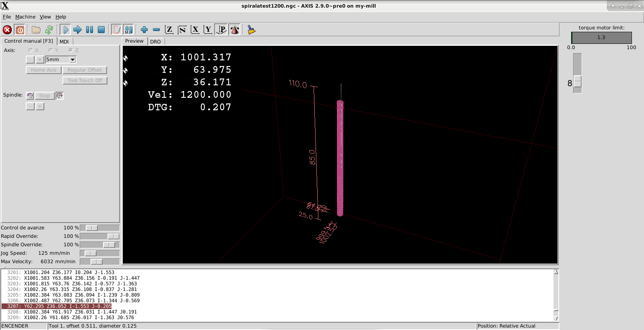The width and height of the screenshot is (644, 330).
Task: Stop program execution
Action: coord(101,30)
